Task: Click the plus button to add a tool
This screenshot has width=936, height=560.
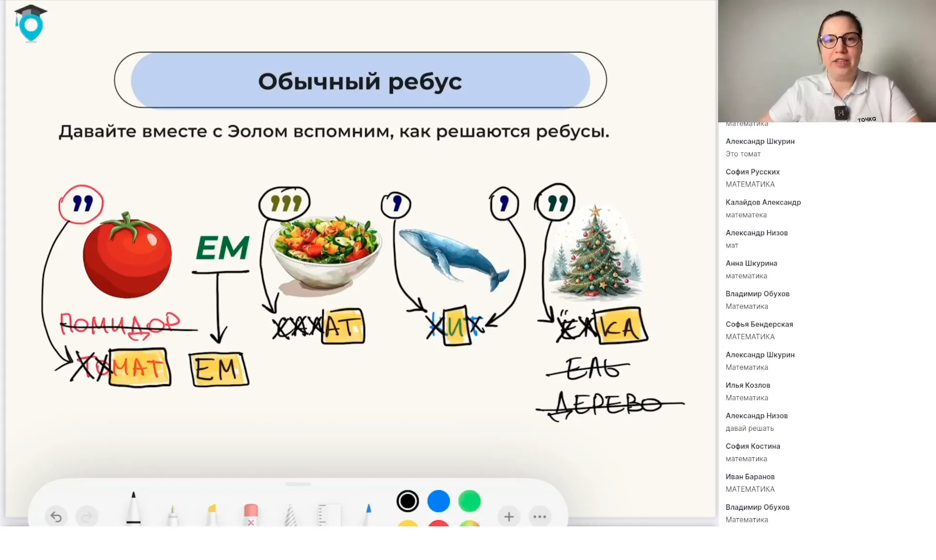Action: 508,516
